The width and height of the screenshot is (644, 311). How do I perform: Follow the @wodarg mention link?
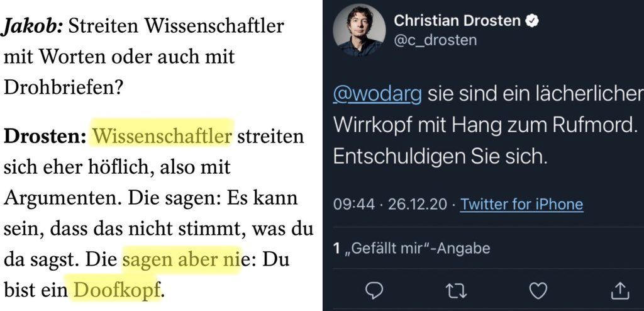tap(377, 96)
